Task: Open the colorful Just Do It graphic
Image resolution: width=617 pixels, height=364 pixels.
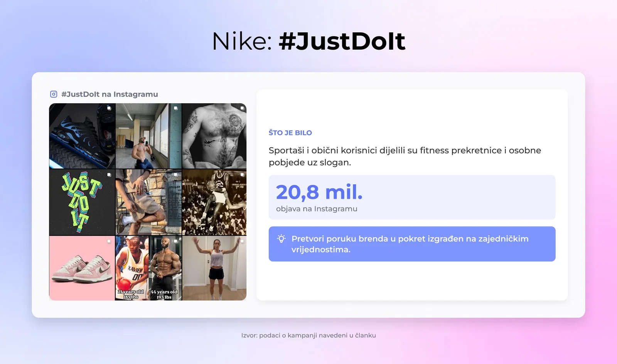Action: click(82, 202)
